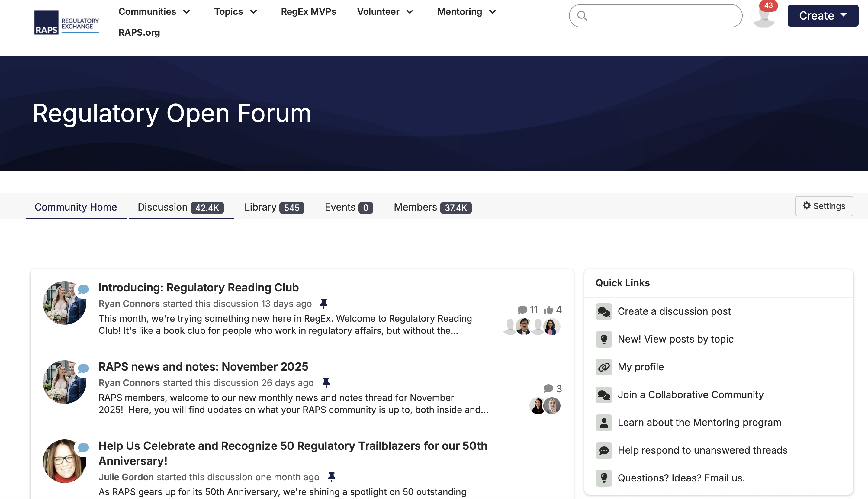The width and height of the screenshot is (868, 499).
Task: Open the user profile avatar with notifications
Action: click(764, 16)
